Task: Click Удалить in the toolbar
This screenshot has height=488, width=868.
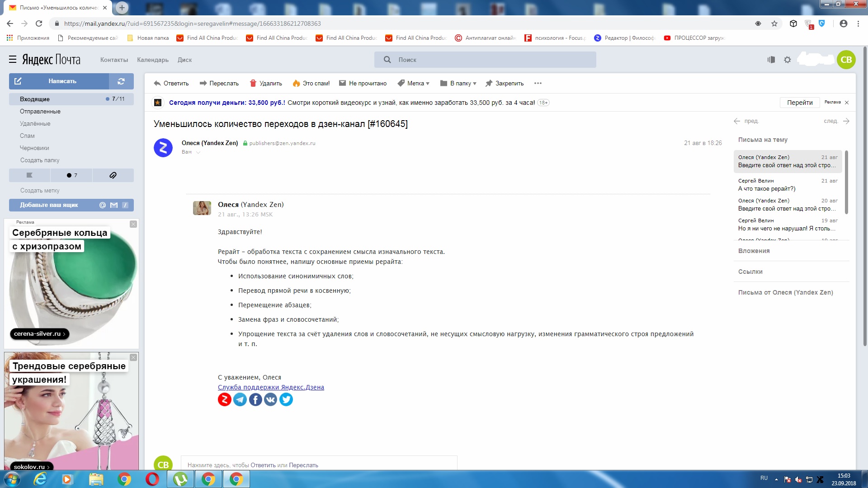Action: (266, 83)
